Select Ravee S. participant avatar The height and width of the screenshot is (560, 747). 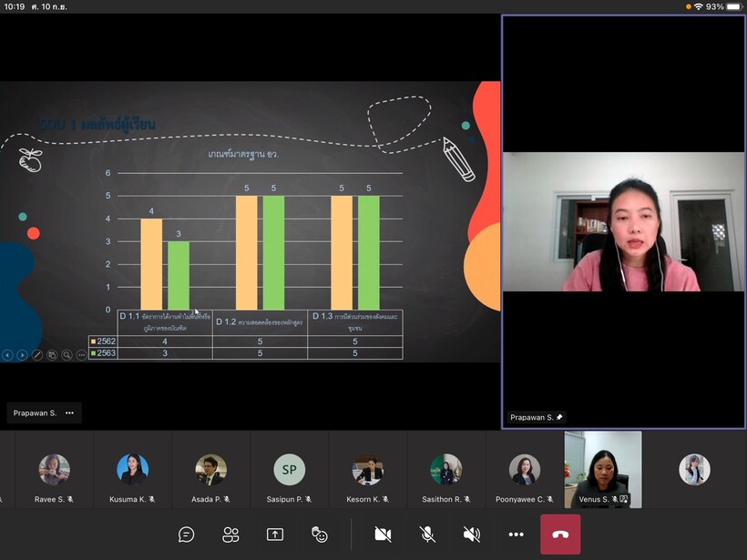tap(54, 470)
